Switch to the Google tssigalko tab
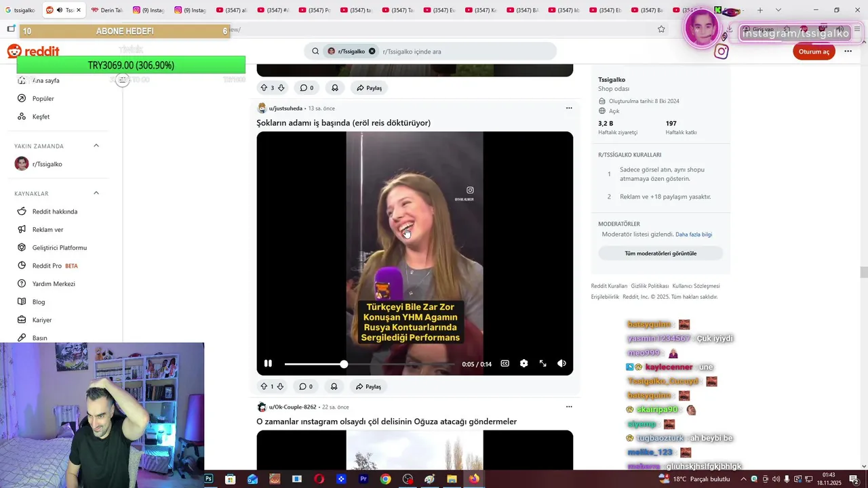868x488 pixels. tap(20, 10)
